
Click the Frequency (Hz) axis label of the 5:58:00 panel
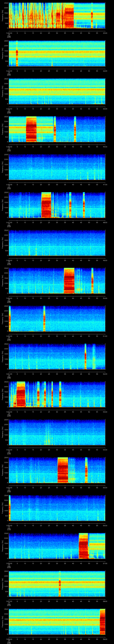(x=3, y=622)
